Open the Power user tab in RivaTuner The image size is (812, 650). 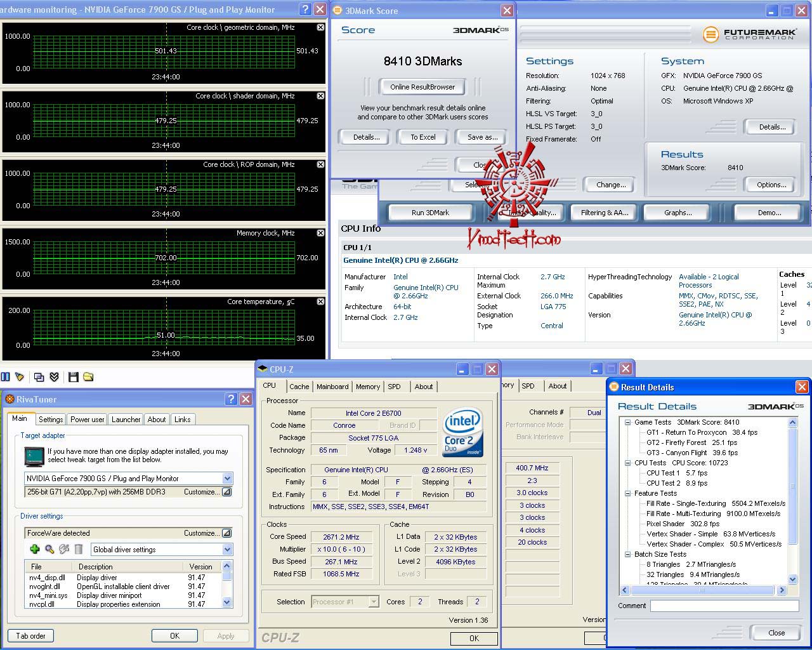click(x=88, y=420)
